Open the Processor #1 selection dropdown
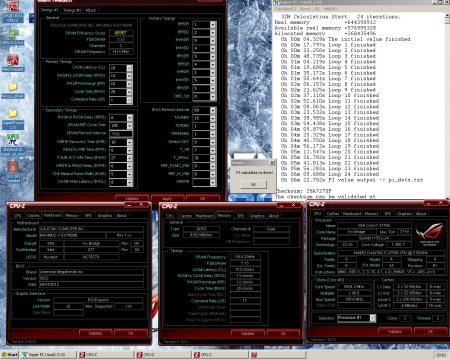 point(373,318)
